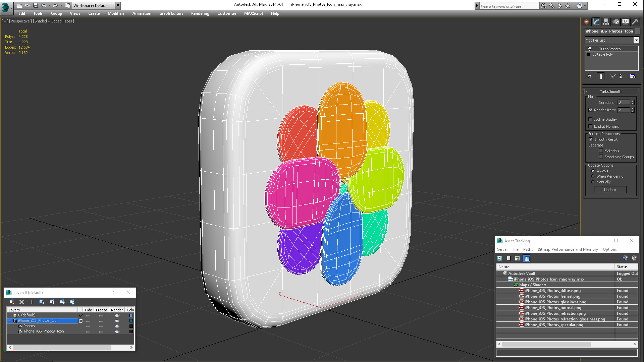This screenshot has width=644, height=362.
Task: Click the Undo arrow in top toolbar
Action: pyautogui.click(x=43, y=6)
